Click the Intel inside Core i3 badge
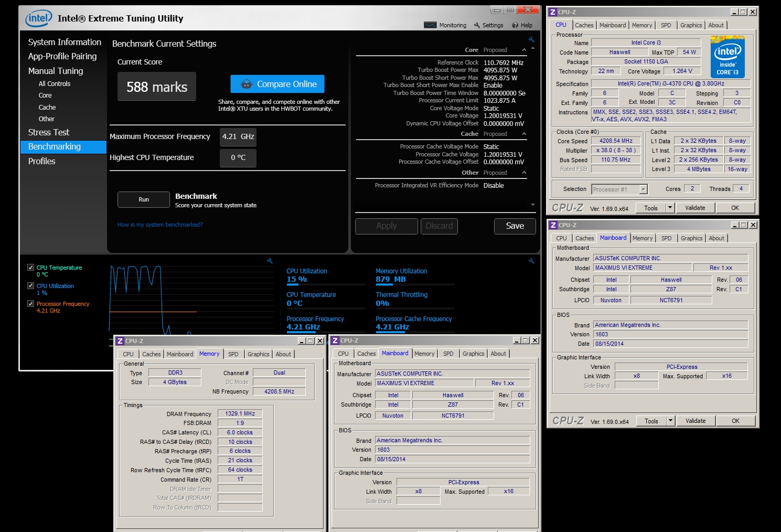Screen dimensions: 781x532 click(x=727, y=57)
